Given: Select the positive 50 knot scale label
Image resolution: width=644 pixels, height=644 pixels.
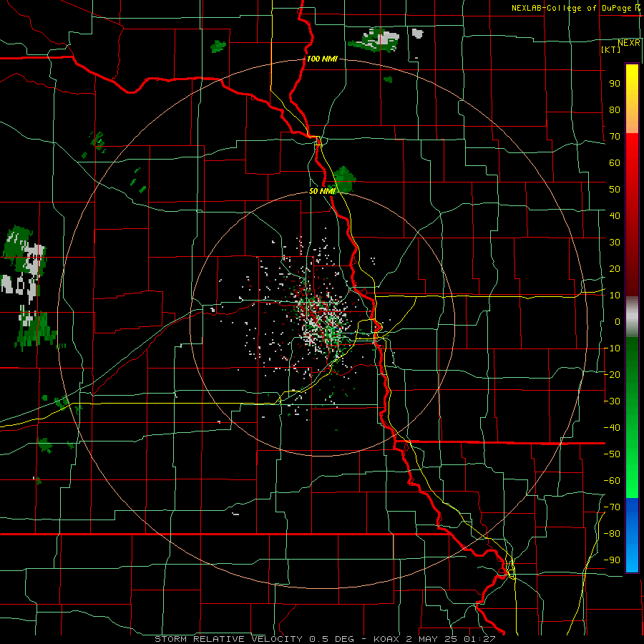Looking at the screenshot, I should (x=615, y=190).
